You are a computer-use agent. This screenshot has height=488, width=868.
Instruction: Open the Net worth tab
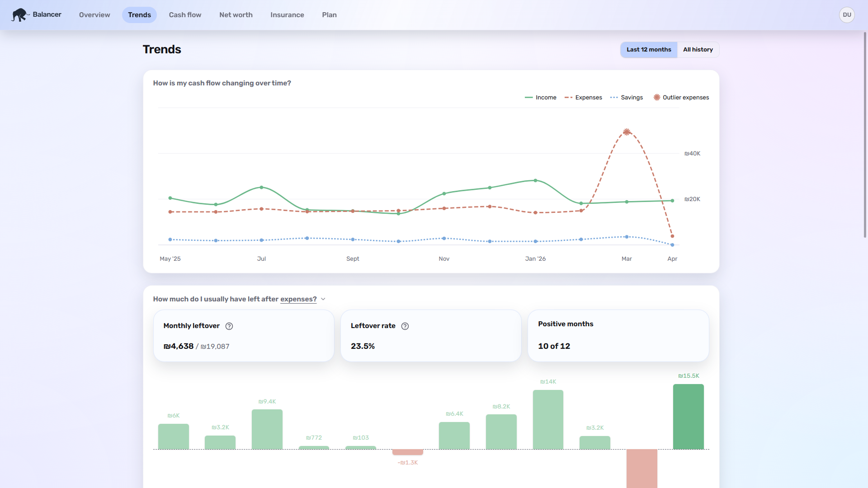[236, 15]
